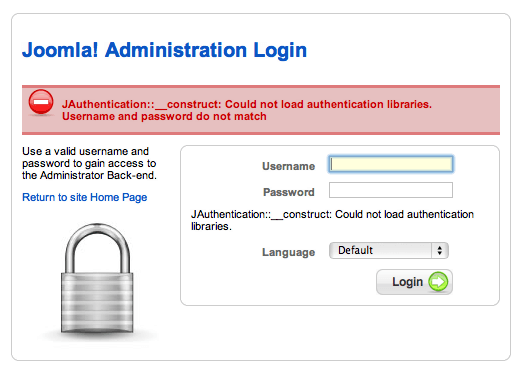
Task: Click the red 'Could not load authentication libraries' message
Action: tap(328, 104)
